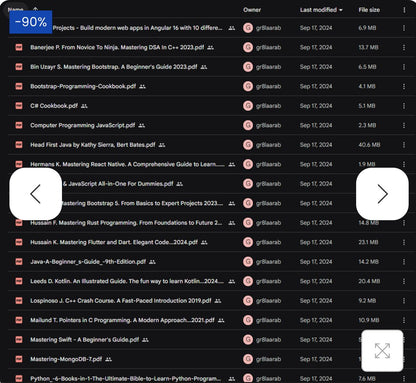The image size is (416, 383).
Task: Open Head First Java by Kathy Sierra file
Action: [x=93, y=145]
